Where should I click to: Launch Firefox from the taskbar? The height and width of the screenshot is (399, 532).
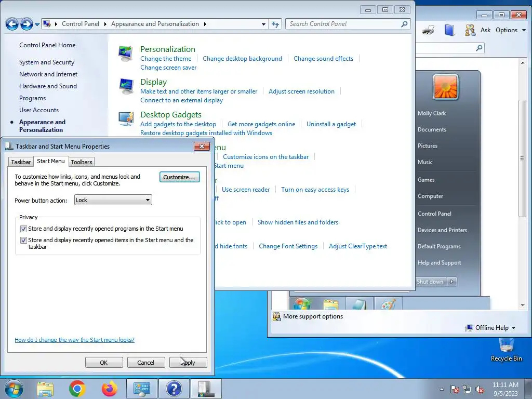coord(109,389)
